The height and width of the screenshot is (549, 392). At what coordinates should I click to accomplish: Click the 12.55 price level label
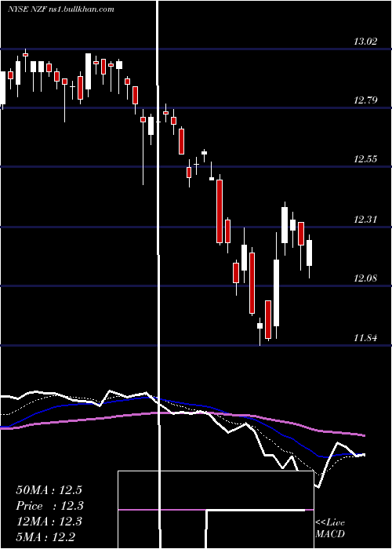(365, 159)
